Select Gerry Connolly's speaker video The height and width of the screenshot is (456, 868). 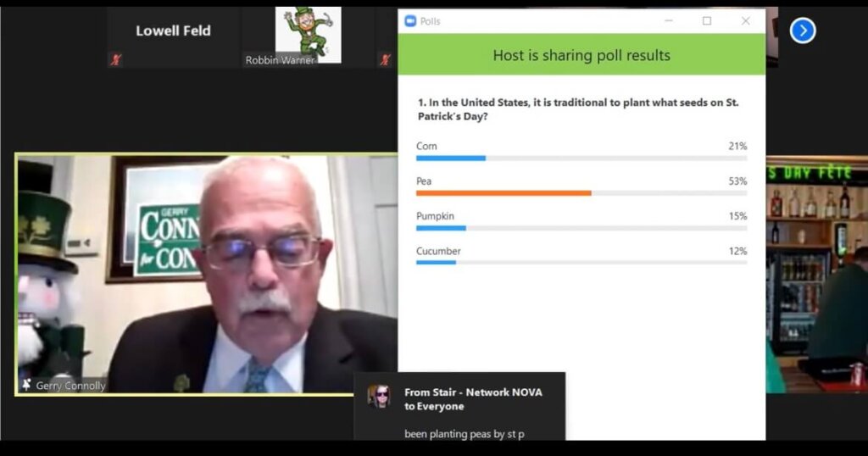coord(206,275)
